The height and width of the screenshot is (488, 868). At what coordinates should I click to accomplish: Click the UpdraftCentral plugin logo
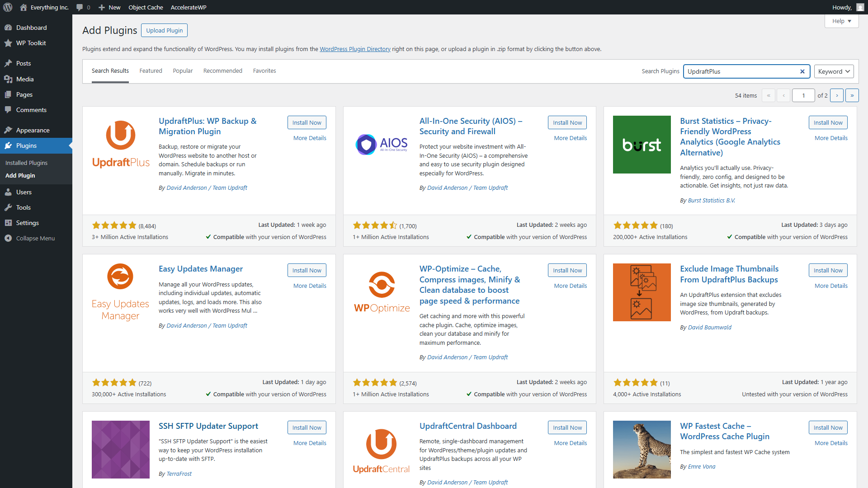tap(381, 450)
